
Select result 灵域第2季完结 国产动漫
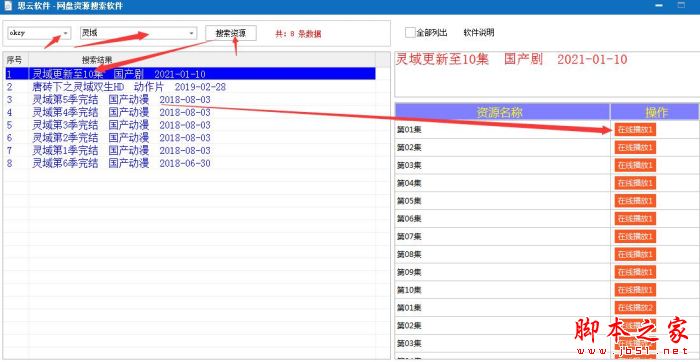pyautogui.click(x=191, y=137)
